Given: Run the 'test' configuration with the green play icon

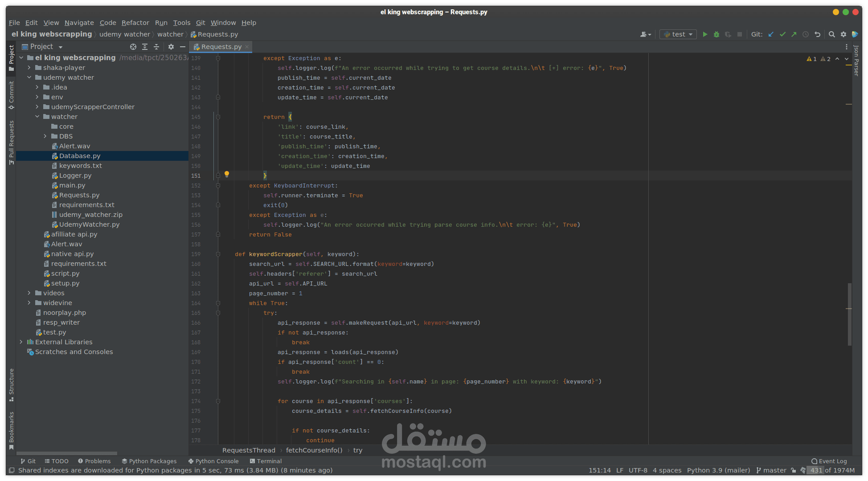Looking at the screenshot, I should click(x=705, y=34).
